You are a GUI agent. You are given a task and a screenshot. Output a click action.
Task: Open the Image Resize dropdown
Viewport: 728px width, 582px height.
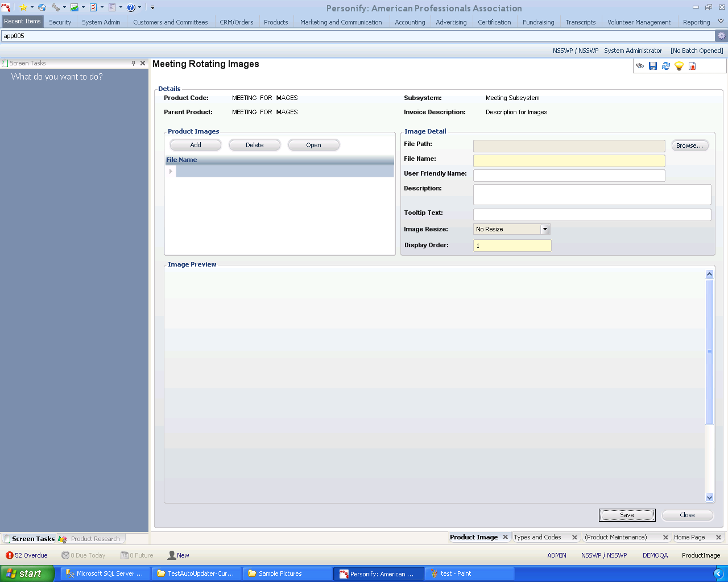pyautogui.click(x=545, y=229)
